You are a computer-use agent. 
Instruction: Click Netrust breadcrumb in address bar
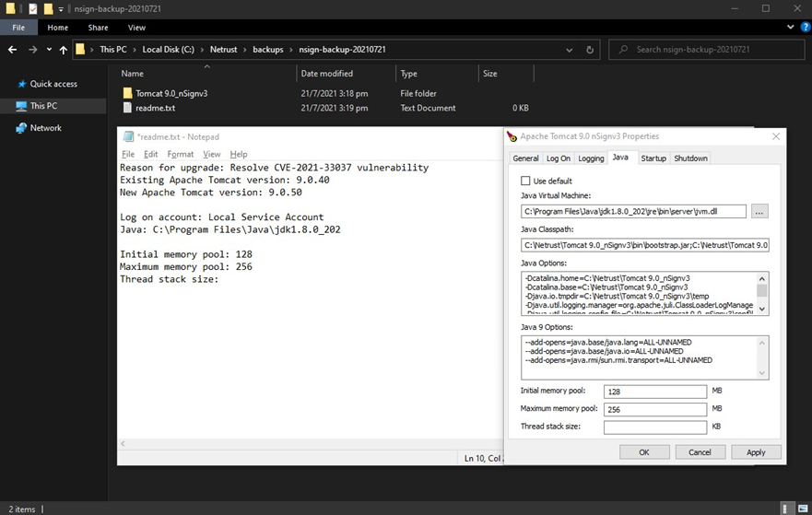click(223, 50)
